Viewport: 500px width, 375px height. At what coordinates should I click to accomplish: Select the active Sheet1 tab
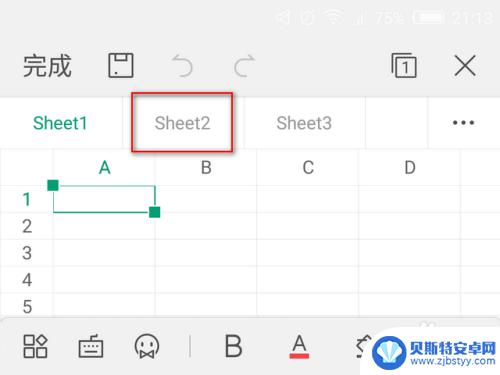pos(60,123)
